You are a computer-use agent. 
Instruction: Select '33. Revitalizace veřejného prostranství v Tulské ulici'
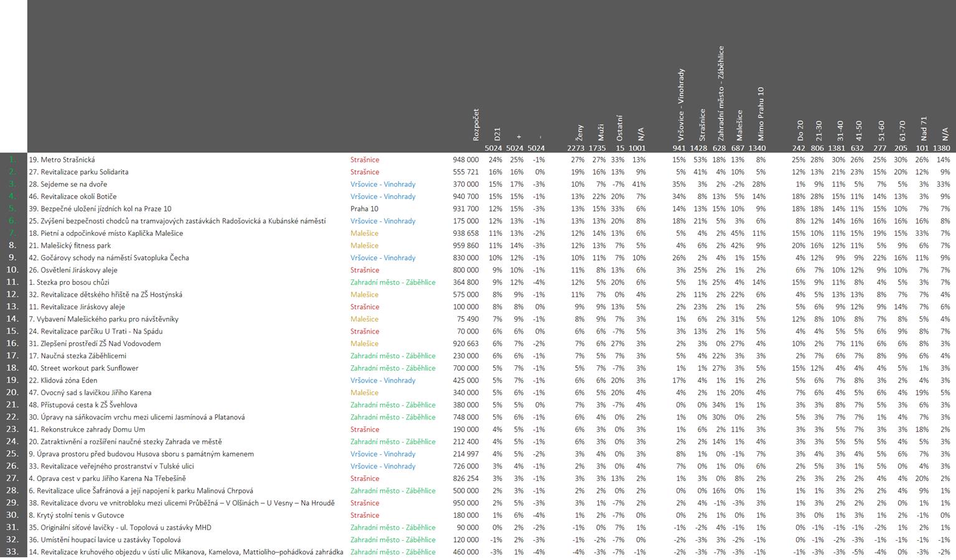pyautogui.click(x=111, y=466)
